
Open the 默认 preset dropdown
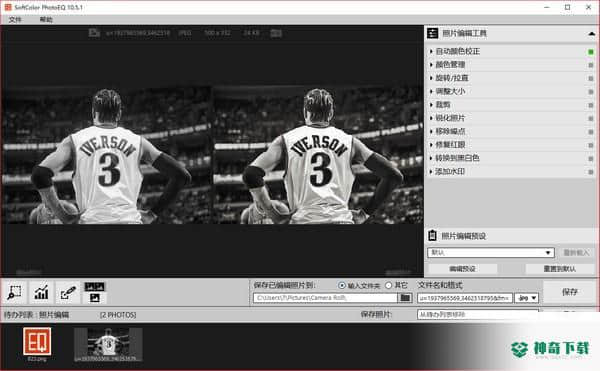[x=491, y=252]
